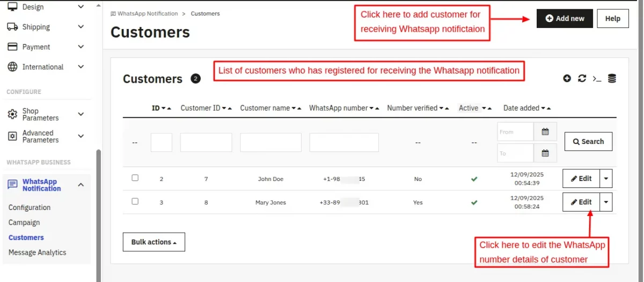Open the Campaign submenu item
Image resolution: width=644 pixels, height=282 pixels.
(24, 222)
